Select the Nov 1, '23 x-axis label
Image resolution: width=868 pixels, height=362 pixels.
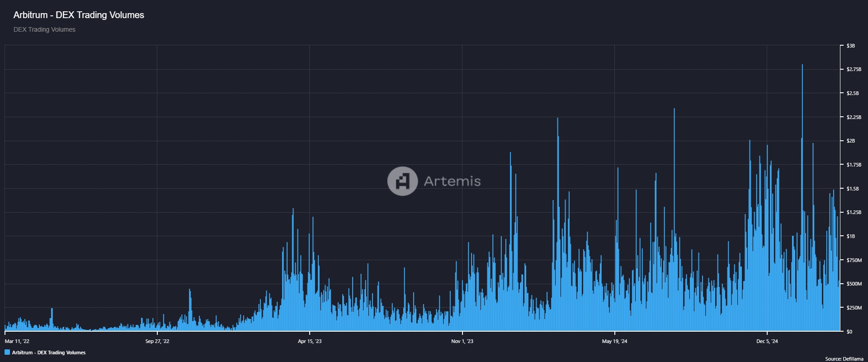(x=462, y=341)
